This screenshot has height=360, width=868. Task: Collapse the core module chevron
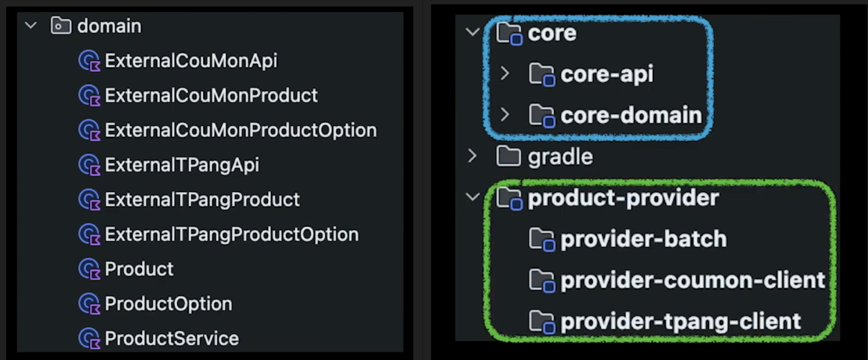473,32
